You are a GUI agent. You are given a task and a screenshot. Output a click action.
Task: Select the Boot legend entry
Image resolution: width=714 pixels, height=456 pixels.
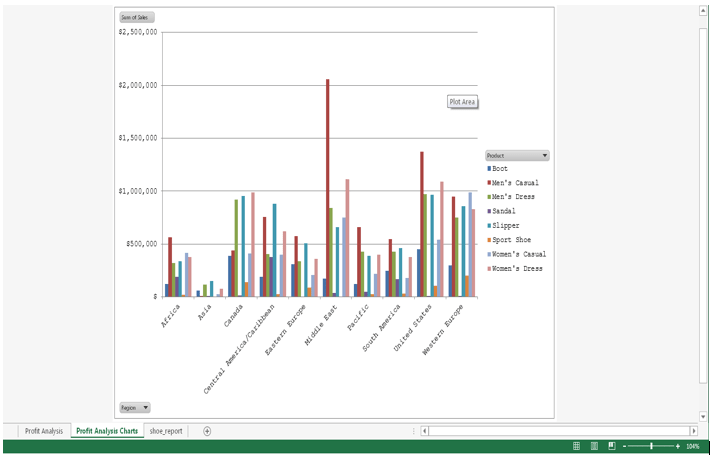pyautogui.click(x=497, y=169)
